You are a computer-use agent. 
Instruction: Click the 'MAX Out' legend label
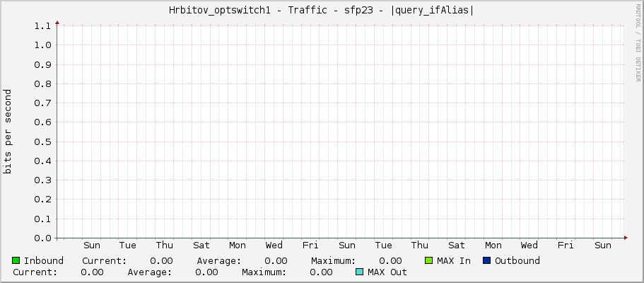[x=387, y=272]
